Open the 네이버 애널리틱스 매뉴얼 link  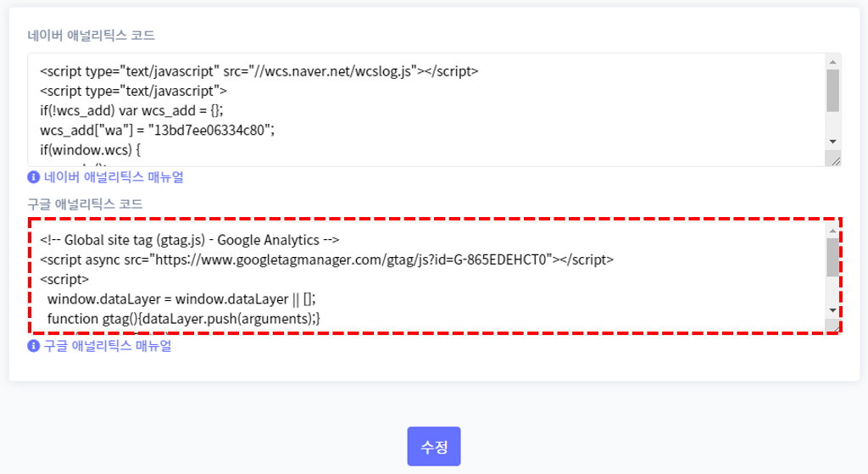114,177
